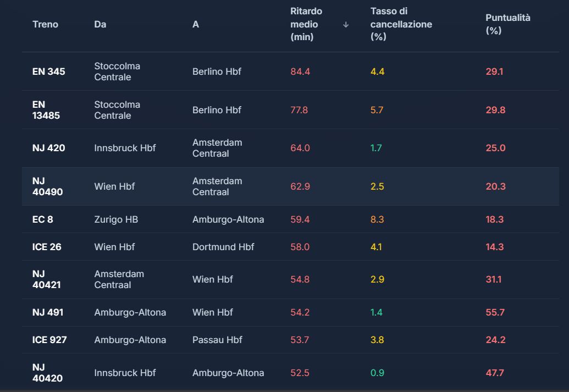Image resolution: width=569 pixels, height=392 pixels.
Task: Choose ICE 26 to Dortmund Hbf
Action: [47, 247]
